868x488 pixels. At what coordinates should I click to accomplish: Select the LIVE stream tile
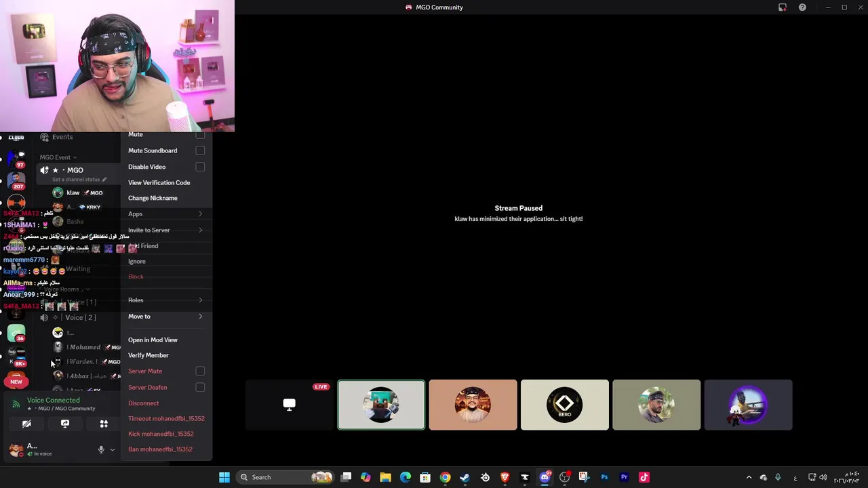(290, 405)
